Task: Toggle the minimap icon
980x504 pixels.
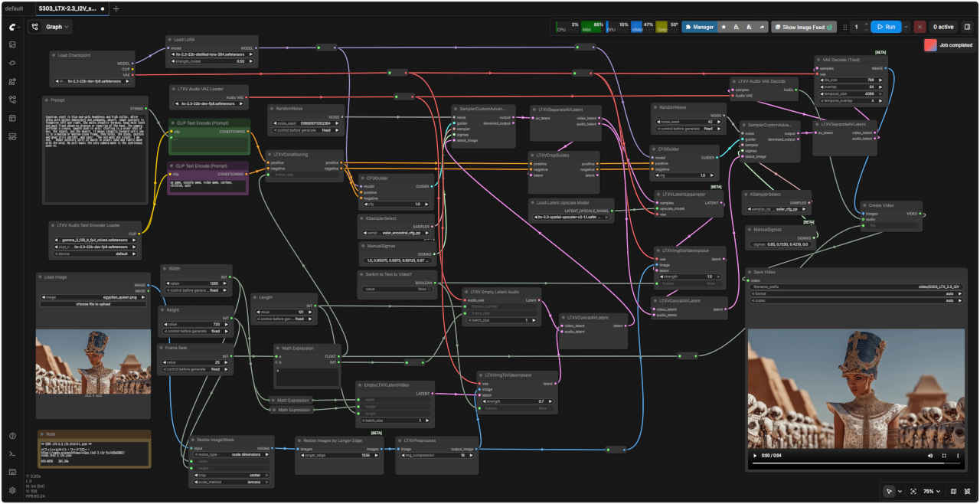Action: point(953,491)
